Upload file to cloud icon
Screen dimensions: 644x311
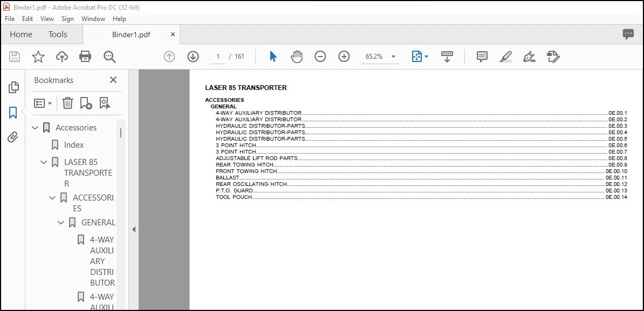coord(61,57)
